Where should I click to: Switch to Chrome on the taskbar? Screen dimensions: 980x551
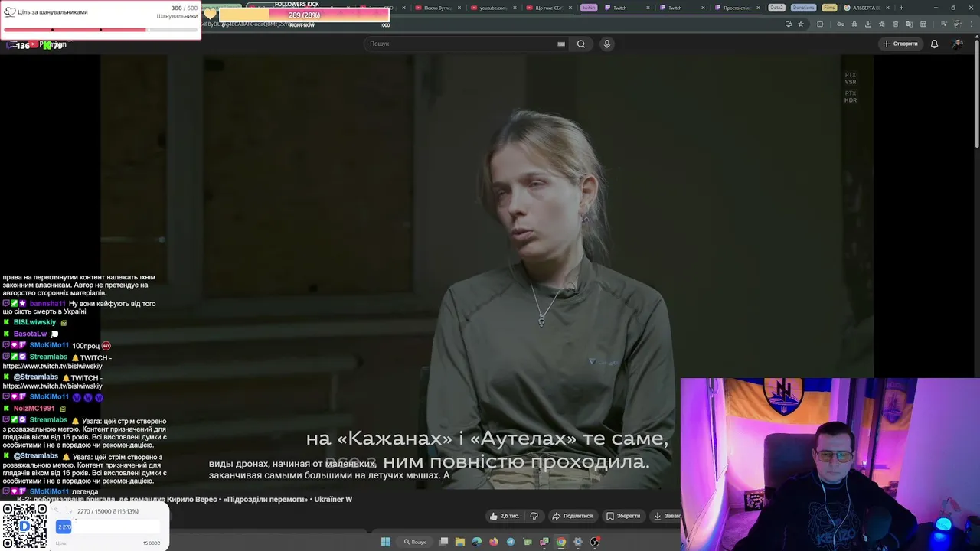(x=561, y=542)
